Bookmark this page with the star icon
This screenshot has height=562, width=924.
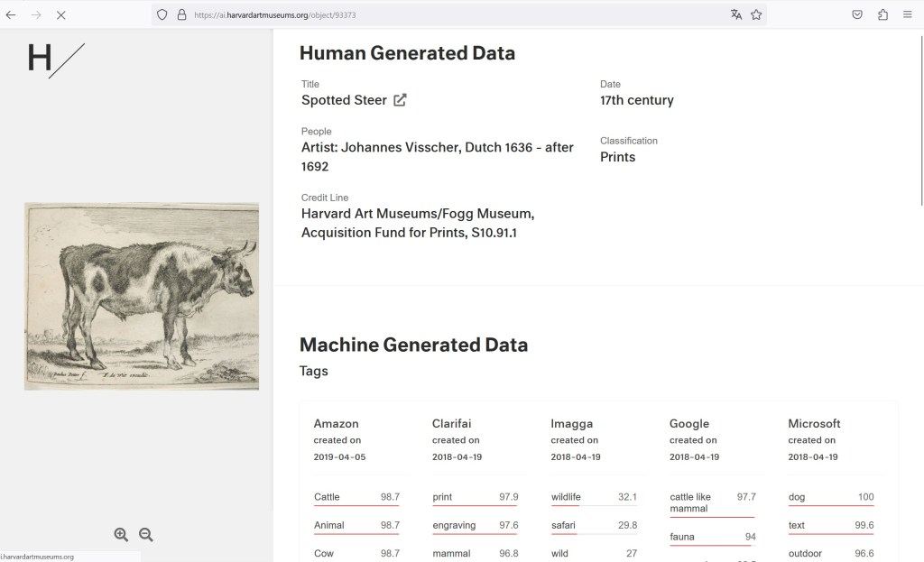tap(756, 14)
